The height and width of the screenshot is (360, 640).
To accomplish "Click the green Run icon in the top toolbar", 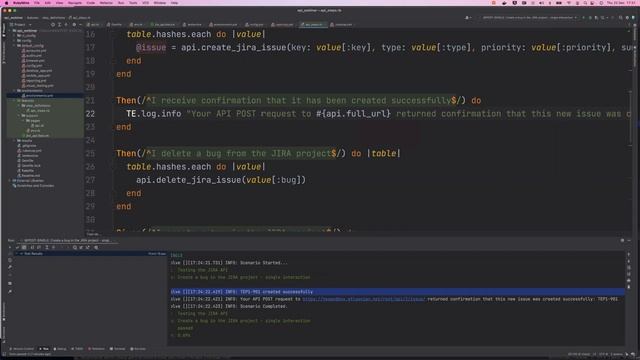I will [583, 18].
